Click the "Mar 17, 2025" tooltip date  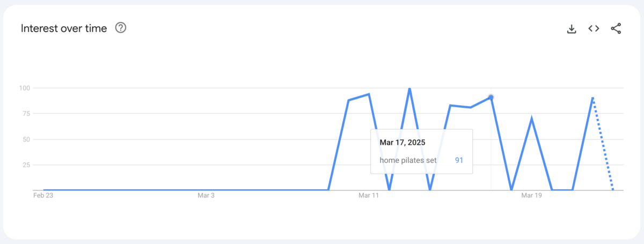click(x=402, y=143)
